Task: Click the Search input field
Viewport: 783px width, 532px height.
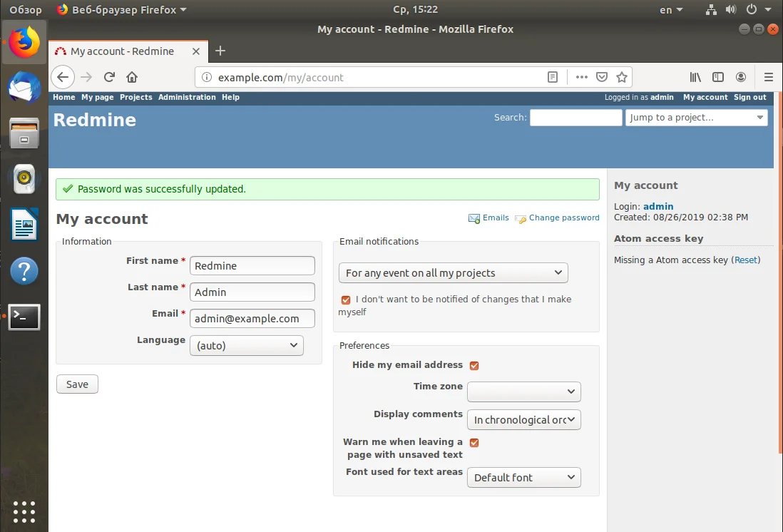Action: tap(575, 118)
